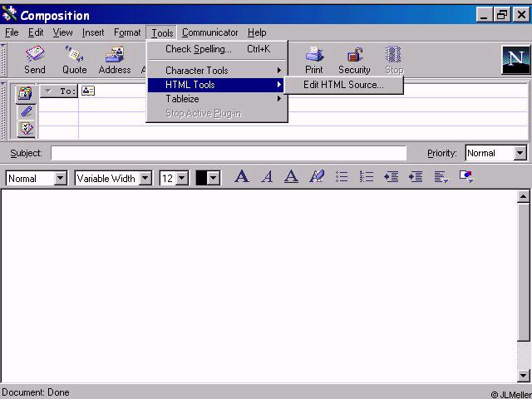Select the message sending options tab
The image size is (532, 399).
(x=26, y=128)
